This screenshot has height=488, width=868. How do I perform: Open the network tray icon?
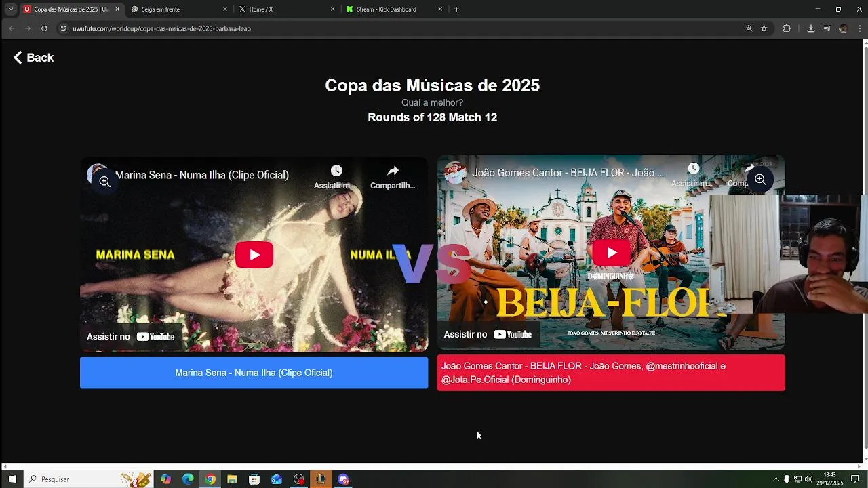click(797, 479)
